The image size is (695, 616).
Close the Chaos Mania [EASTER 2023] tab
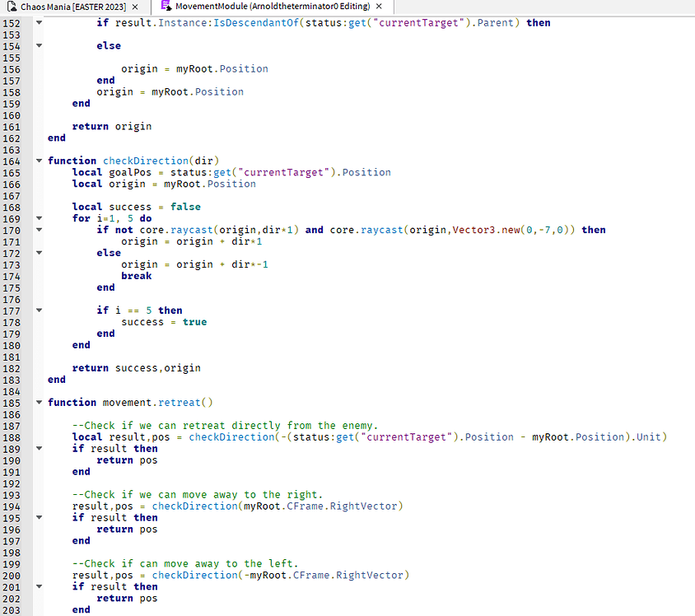136,8
